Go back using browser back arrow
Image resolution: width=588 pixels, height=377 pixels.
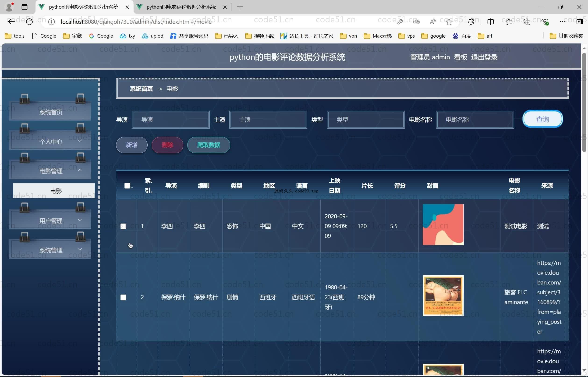[x=11, y=22]
